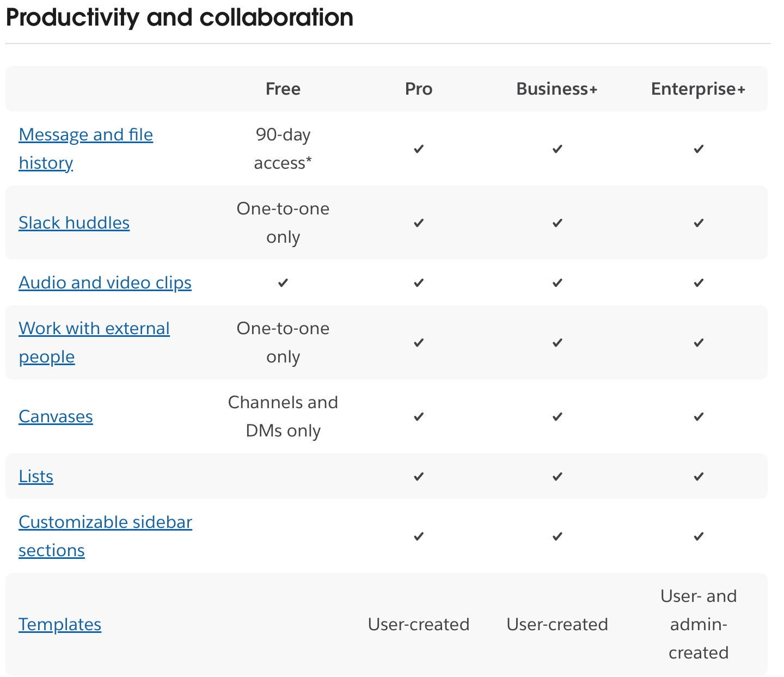
Task: Click the 90-day access* cell text
Action: coord(283,149)
